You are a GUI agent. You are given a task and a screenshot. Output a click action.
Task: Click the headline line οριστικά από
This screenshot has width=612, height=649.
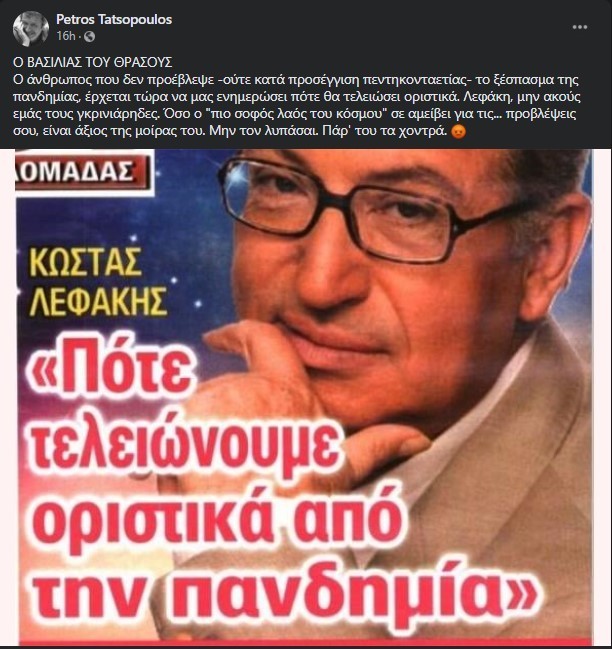(217, 521)
